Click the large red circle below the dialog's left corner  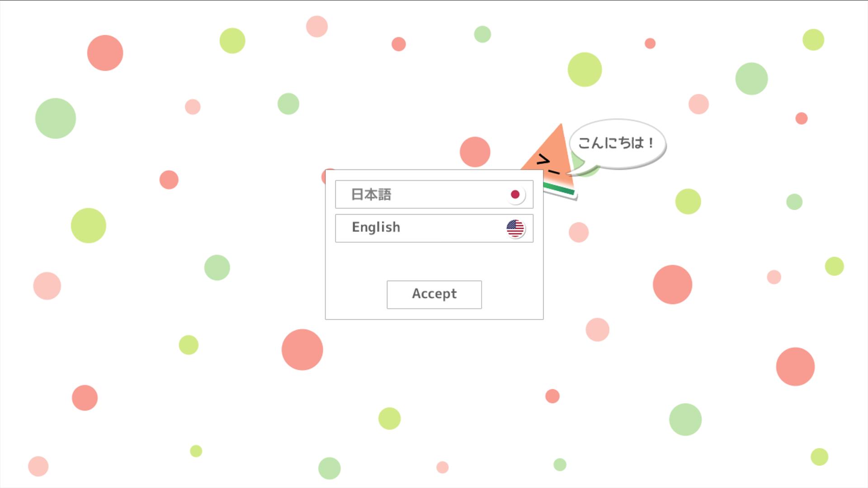[302, 350]
